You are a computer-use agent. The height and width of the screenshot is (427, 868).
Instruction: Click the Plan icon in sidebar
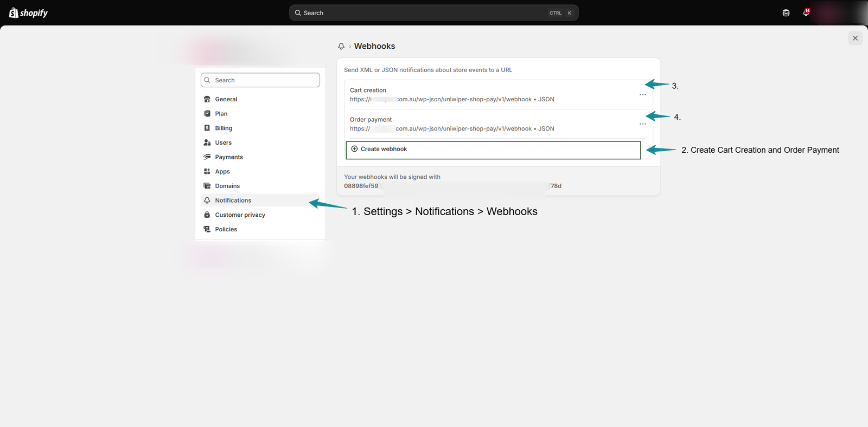[207, 114]
